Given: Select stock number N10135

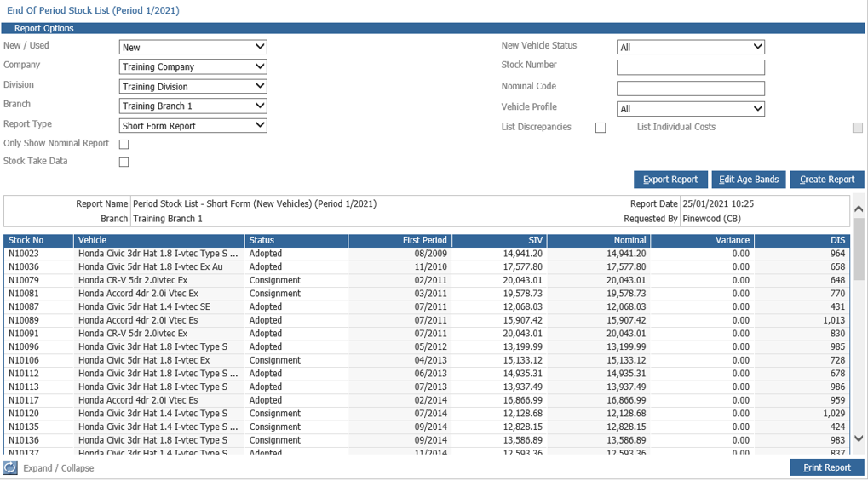Looking at the screenshot, I should point(24,427).
